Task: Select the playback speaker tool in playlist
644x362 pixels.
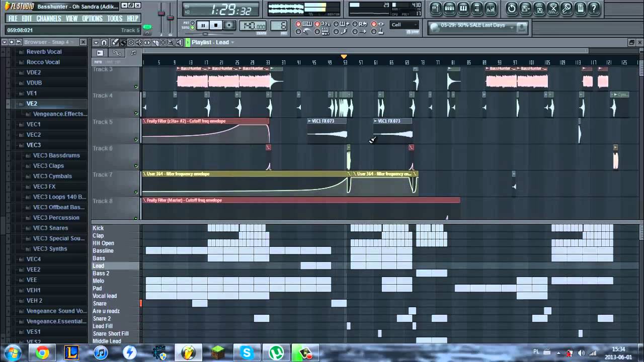Action: pos(179,43)
